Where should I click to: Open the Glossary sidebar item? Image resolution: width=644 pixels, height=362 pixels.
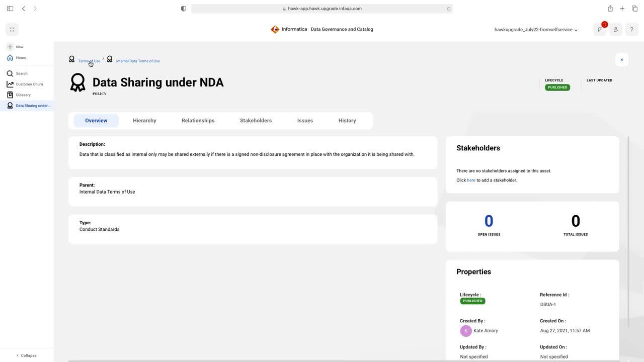[x=23, y=95]
